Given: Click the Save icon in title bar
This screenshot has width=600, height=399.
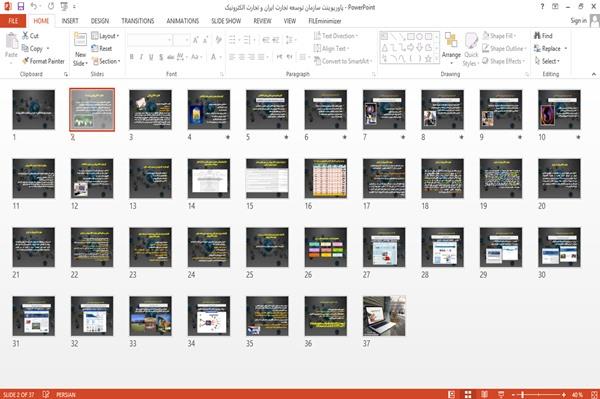Looking at the screenshot, I should click(x=21, y=7).
